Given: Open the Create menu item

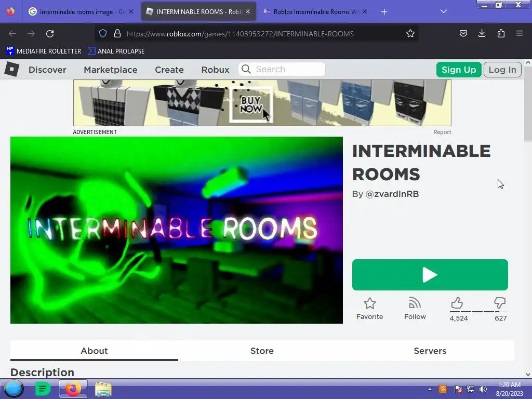Looking at the screenshot, I should click(x=169, y=70).
